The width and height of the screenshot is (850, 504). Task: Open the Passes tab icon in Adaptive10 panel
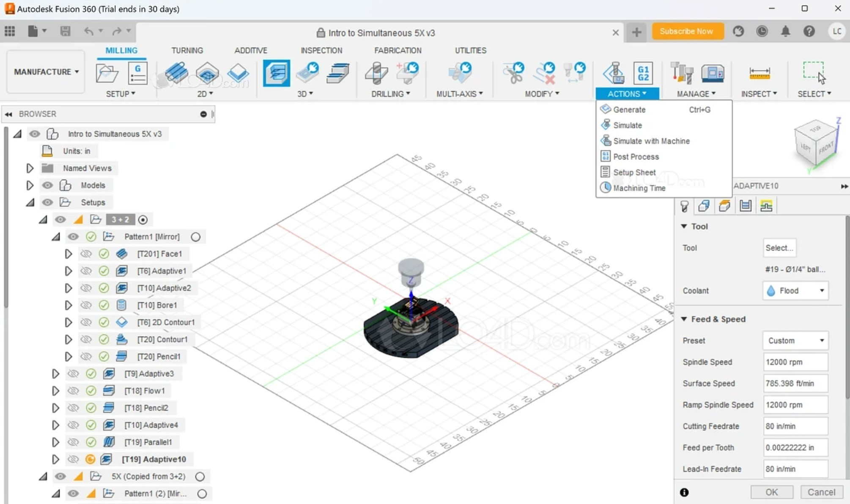click(x=746, y=206)
